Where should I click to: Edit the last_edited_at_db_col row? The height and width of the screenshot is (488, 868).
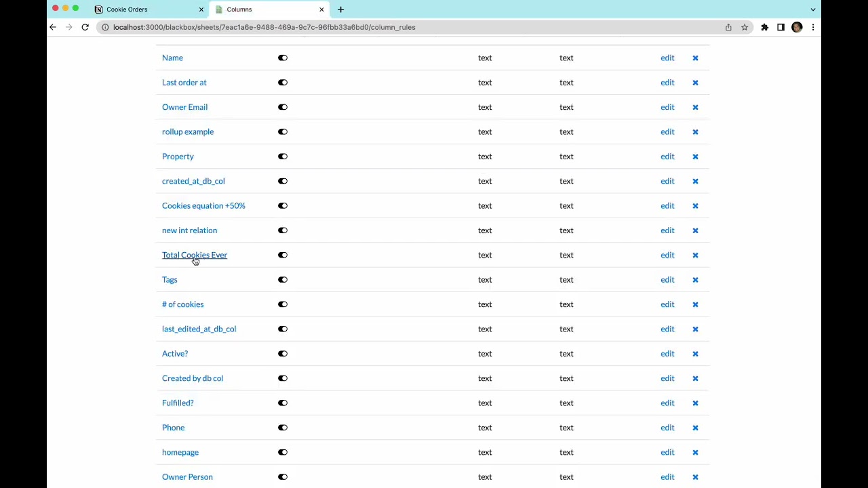pos(667,329)
